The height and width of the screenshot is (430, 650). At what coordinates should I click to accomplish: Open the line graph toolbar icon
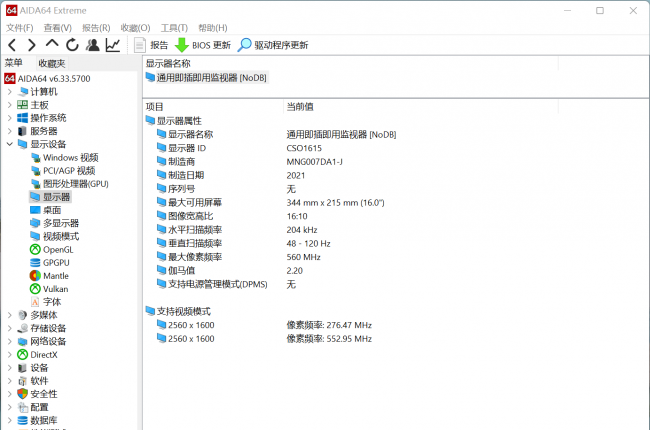click(113, 45)
